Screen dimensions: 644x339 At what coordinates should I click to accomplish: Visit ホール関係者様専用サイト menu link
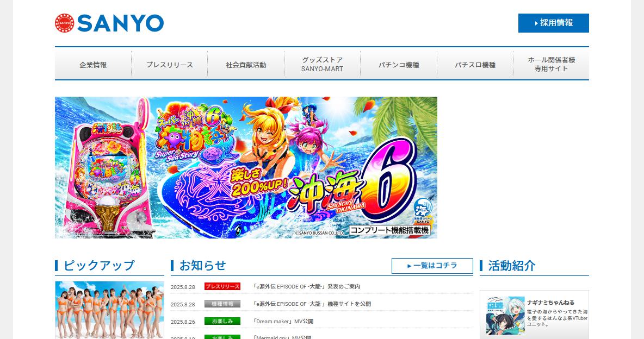pos(551,65)
